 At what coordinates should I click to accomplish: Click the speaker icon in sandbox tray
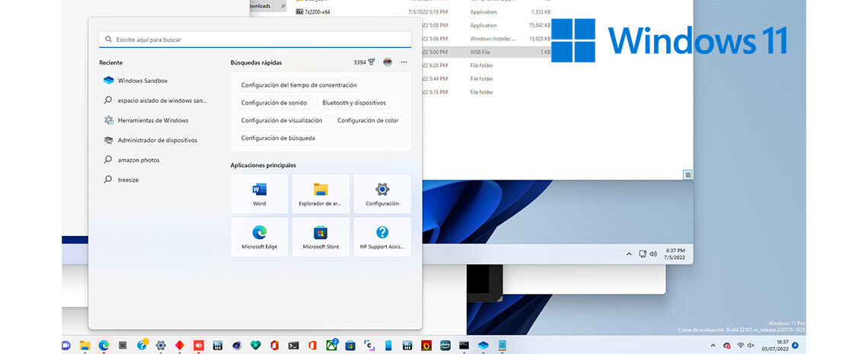coord(653,254)
